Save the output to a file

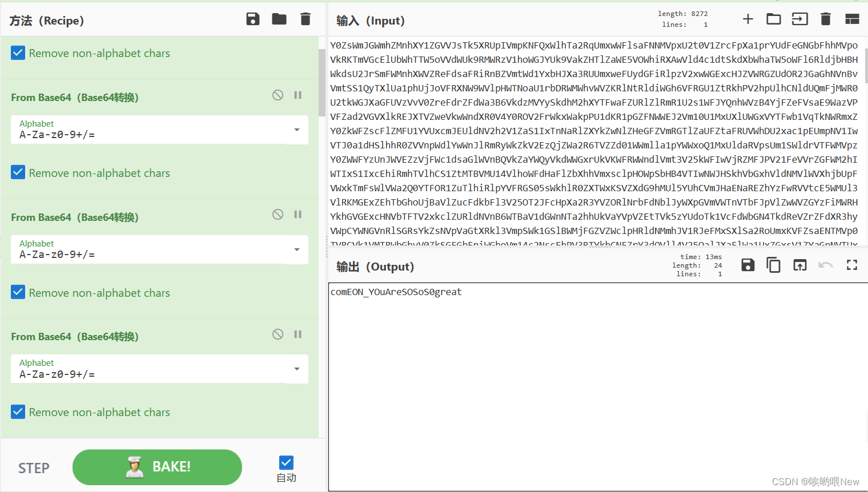tap(748, 265)
